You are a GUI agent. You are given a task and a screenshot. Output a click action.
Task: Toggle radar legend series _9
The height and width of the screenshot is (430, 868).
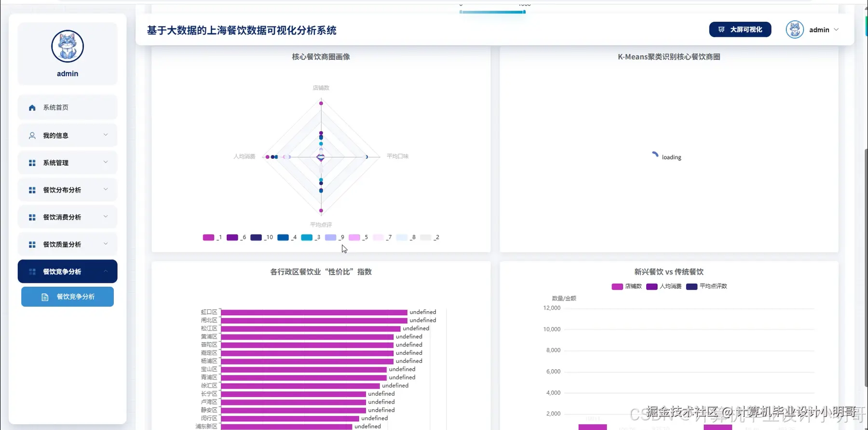334,237
